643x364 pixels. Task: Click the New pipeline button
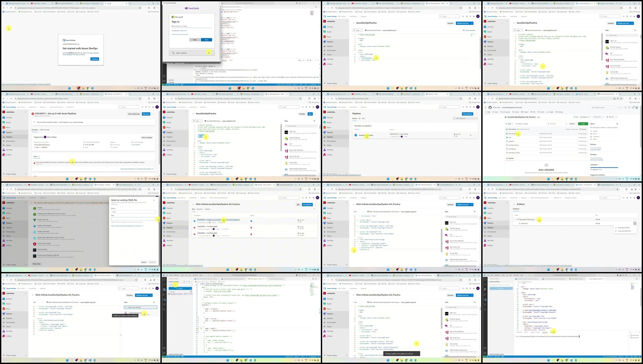pyautogui.click(x=467, y=114)
